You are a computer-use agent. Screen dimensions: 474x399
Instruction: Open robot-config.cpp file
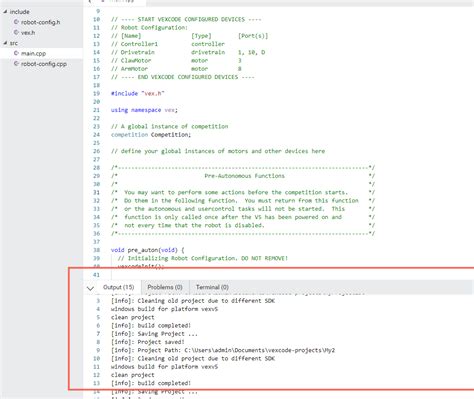click(x=44, y=64)
